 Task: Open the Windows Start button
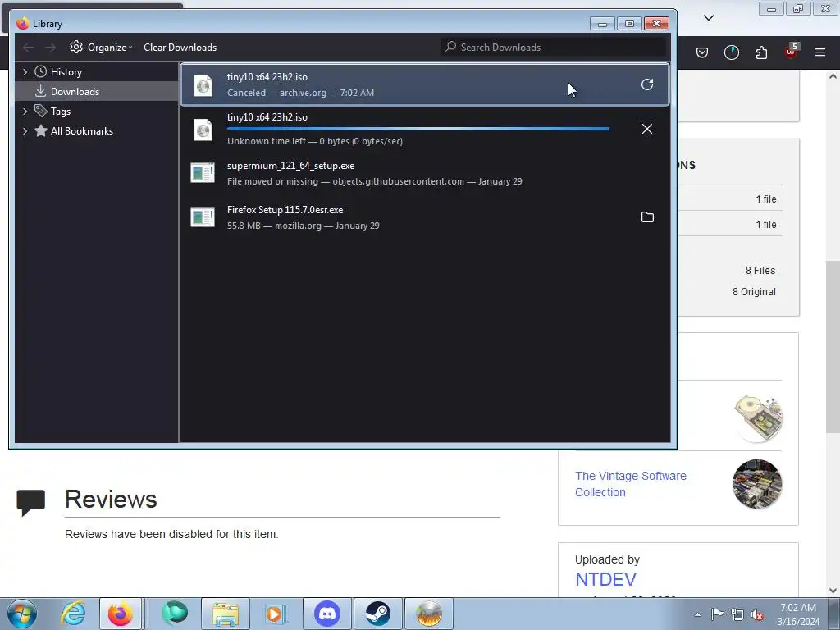tap(22, 614)
